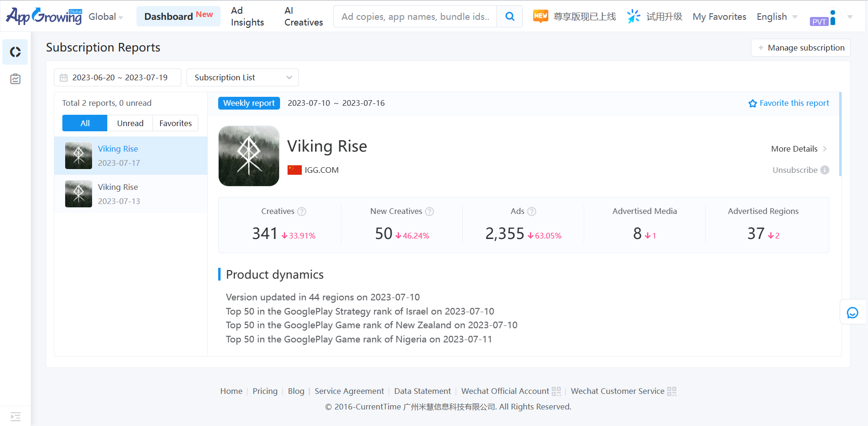Click the Viking Rise app title
Screen dimensions: 868x426
click(x=327, y=146)
